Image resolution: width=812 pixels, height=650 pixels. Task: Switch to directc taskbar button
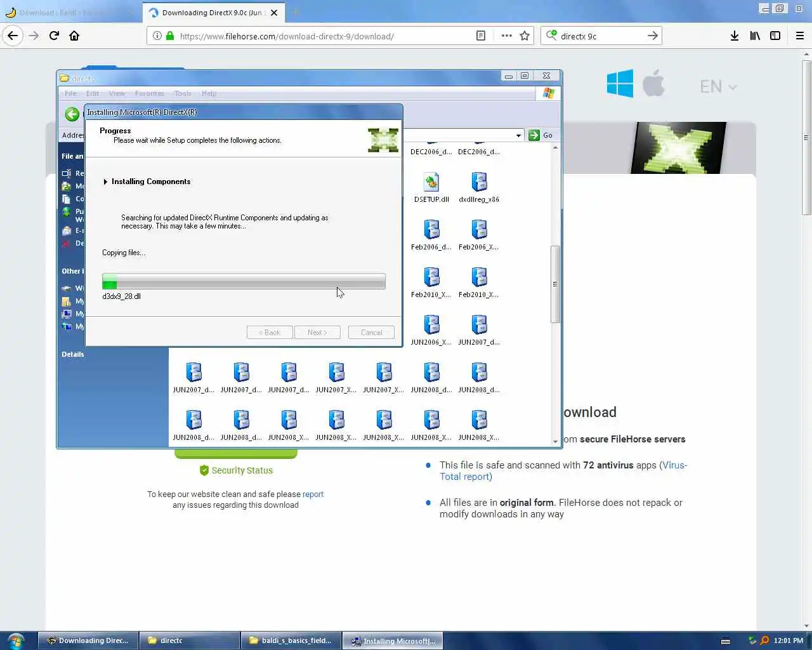pos(190,640)
